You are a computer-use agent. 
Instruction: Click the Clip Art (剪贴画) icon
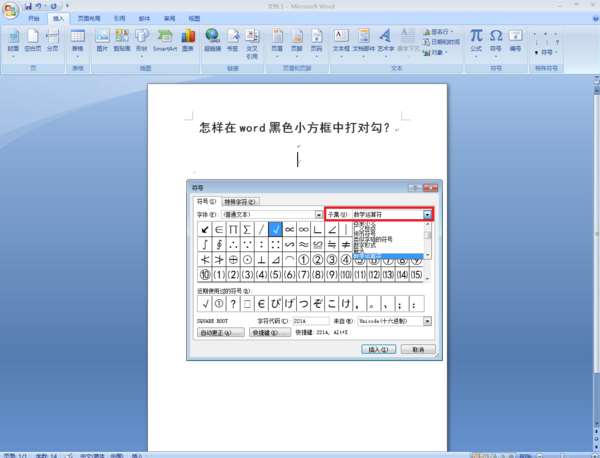pyautogui.click(x=122, y=40)
